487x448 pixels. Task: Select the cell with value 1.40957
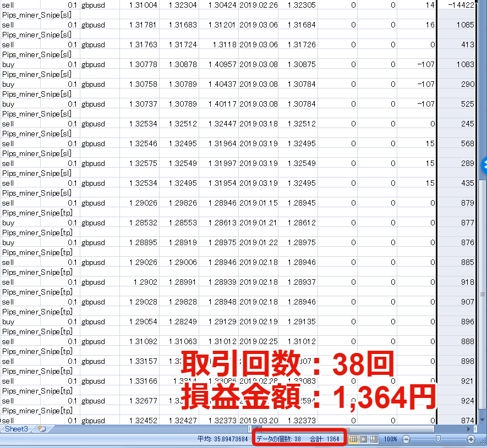[218, 64]
